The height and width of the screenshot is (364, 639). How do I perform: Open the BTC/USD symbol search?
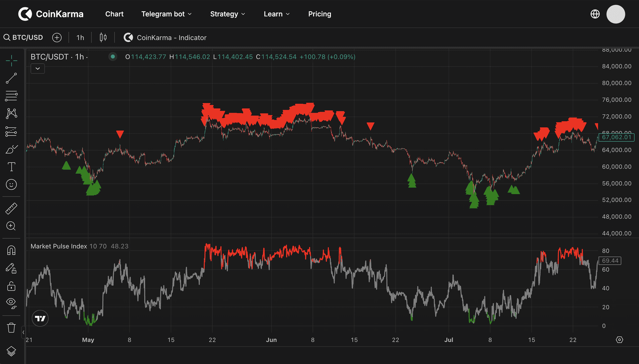(x=23, y=37)
